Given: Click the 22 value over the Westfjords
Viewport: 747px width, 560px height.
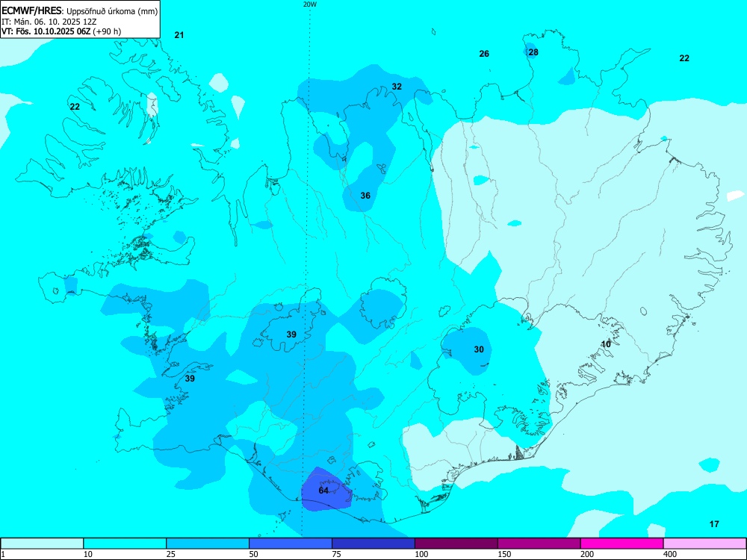Looking at the screenshot, I should click(x=75, y=107).
